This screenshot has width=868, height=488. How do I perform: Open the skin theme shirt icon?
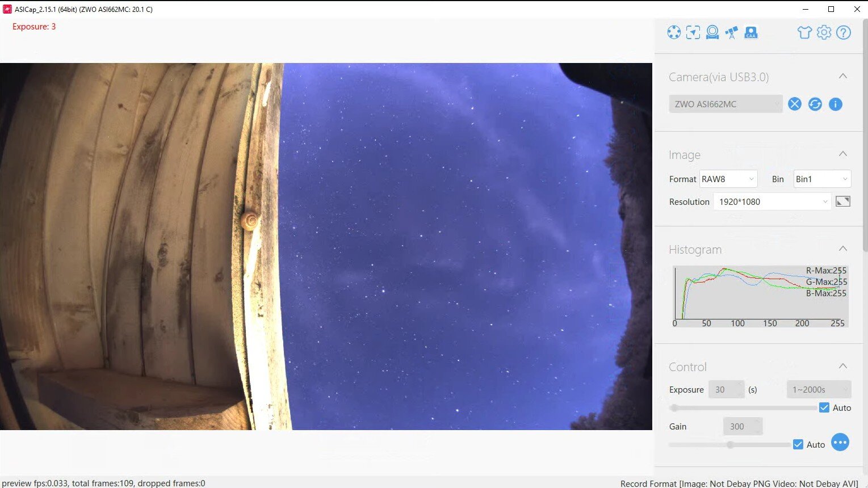[x=804, y=32]
